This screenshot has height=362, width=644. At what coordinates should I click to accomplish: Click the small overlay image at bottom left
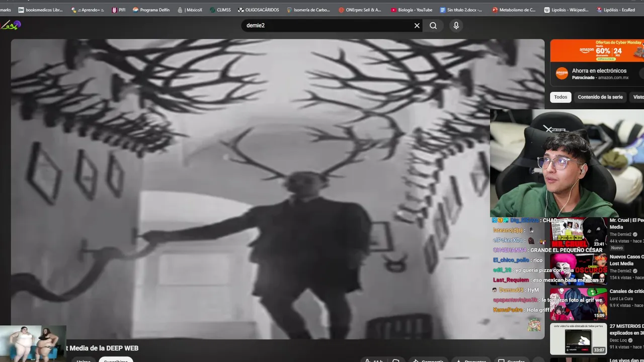click(x=33, y=343)
